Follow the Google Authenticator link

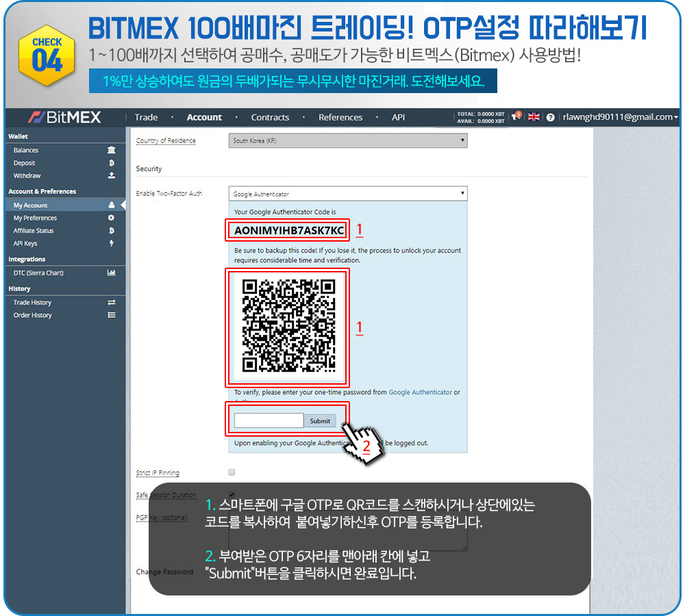pos(421,392)
